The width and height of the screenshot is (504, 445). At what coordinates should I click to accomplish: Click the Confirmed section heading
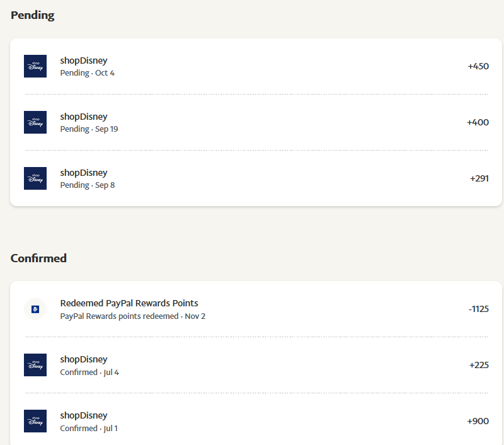point(38,258)
